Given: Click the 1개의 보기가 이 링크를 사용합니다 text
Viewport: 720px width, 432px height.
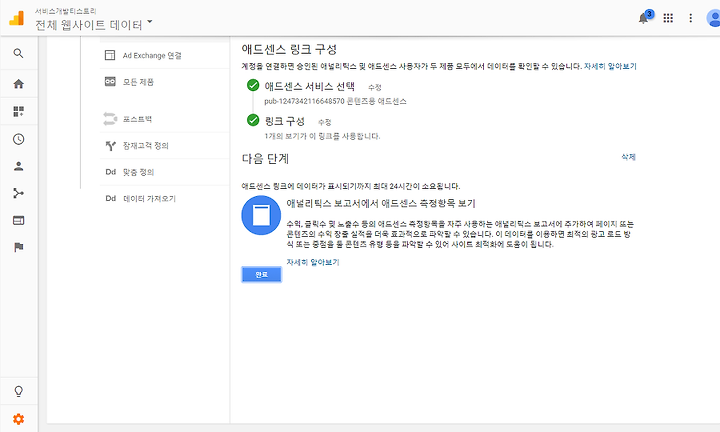Looking at the screenshot, I should click(x=322, y=136).
